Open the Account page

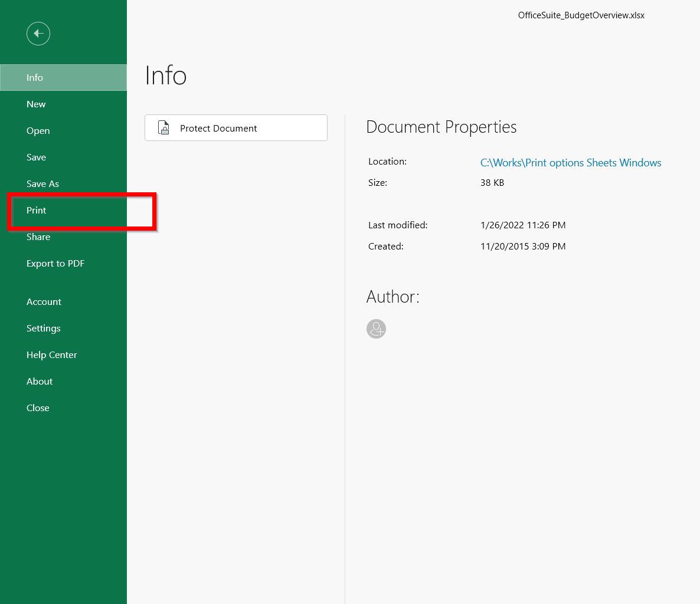coord(63,301)
